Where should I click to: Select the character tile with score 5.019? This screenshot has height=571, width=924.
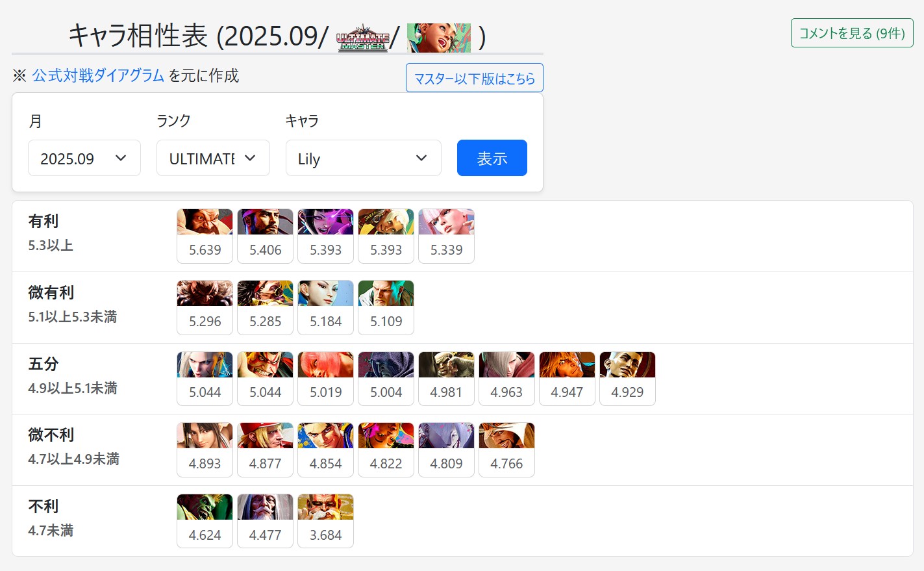[x=325, y=379]
